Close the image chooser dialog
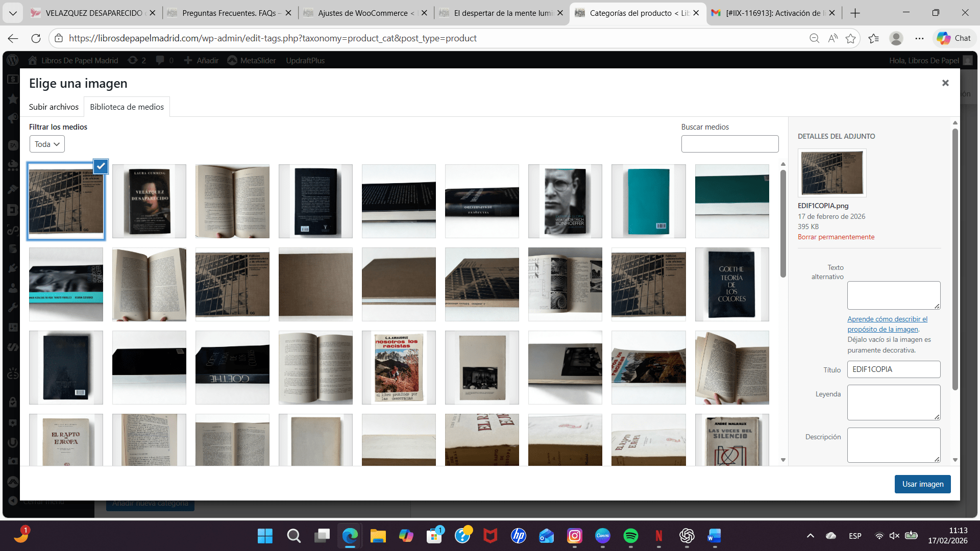The image size is (980, 551). (x=945, y=83)
